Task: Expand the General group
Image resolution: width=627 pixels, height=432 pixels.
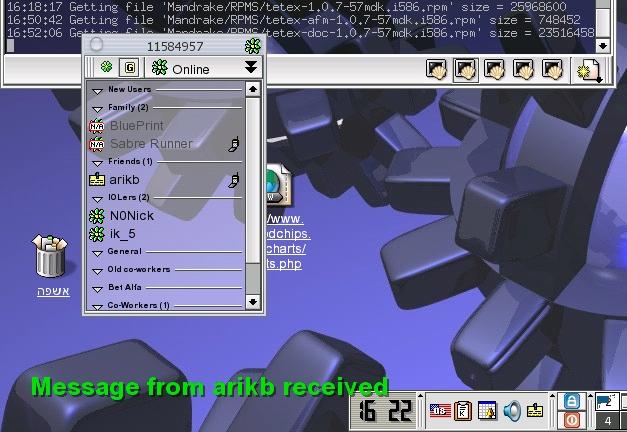Action: 97,253
